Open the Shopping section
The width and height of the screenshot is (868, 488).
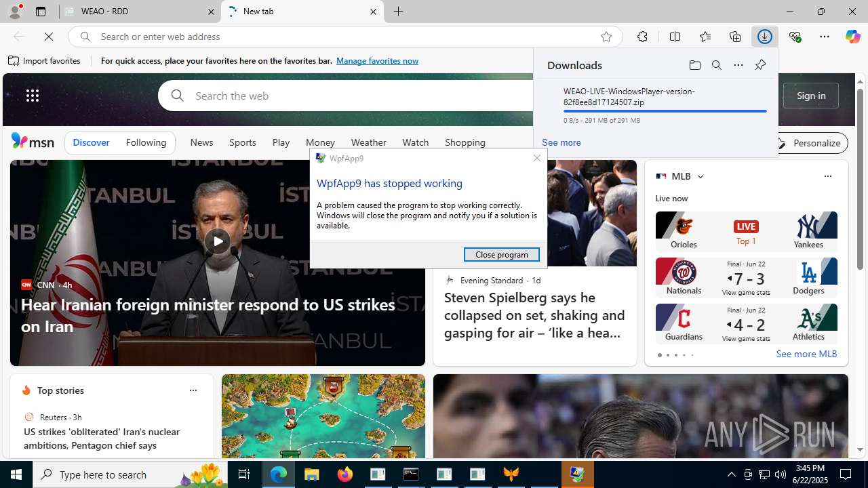coord(465,142)
